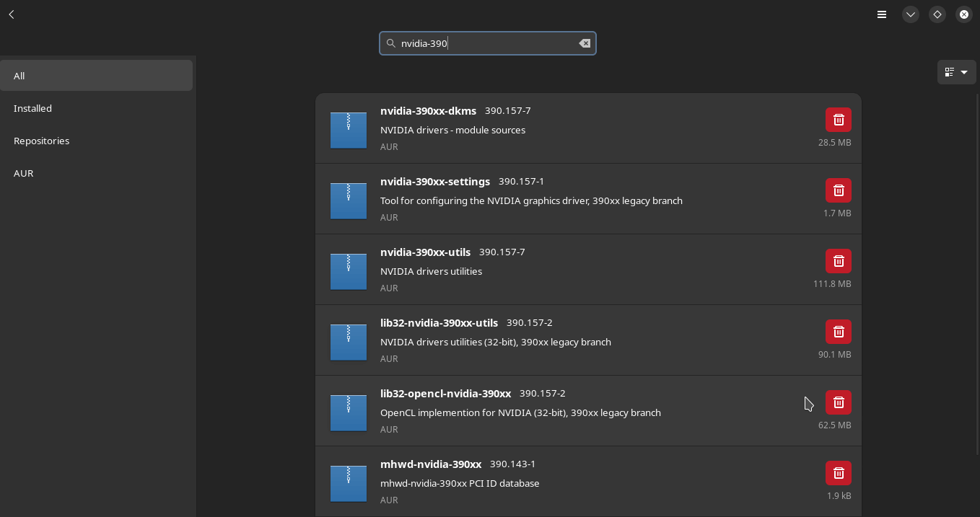Click version 390.143-1 label
The image size is (980, 517).
pos(512,464)
